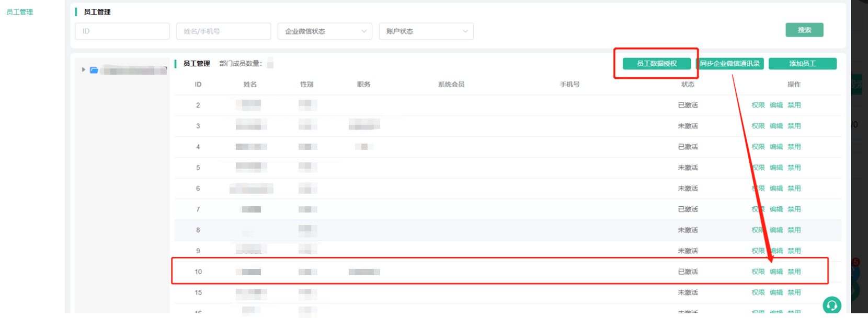Click 禁用 for employee ID 5
Image resolution: width=868 pixels, height=318 pixels.
tap(794, 168)
